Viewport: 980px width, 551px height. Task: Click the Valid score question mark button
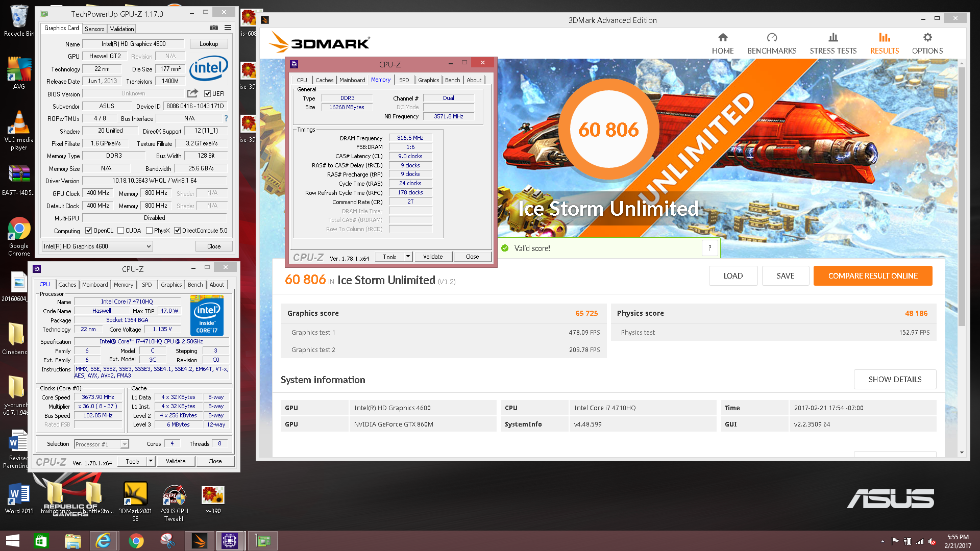tap(709, 248)
